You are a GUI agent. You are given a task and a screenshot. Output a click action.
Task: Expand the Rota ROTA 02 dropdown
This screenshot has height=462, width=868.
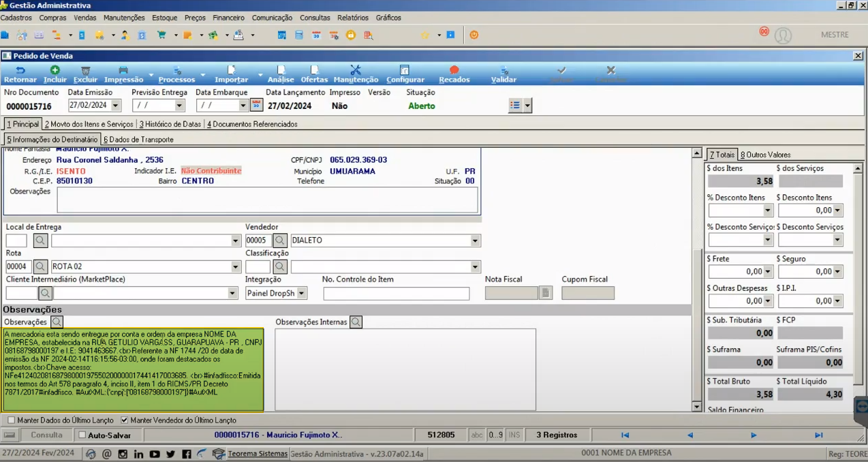tap(236, 266)
